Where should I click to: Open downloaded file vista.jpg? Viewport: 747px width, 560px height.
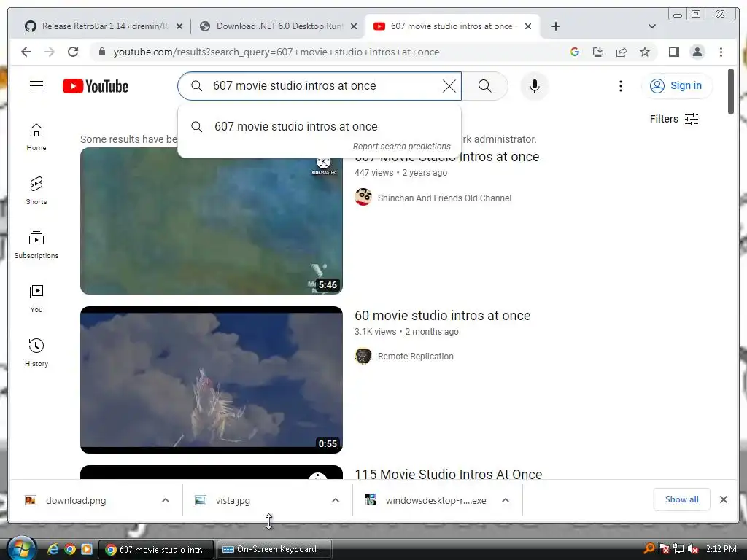tap(233, 500)
